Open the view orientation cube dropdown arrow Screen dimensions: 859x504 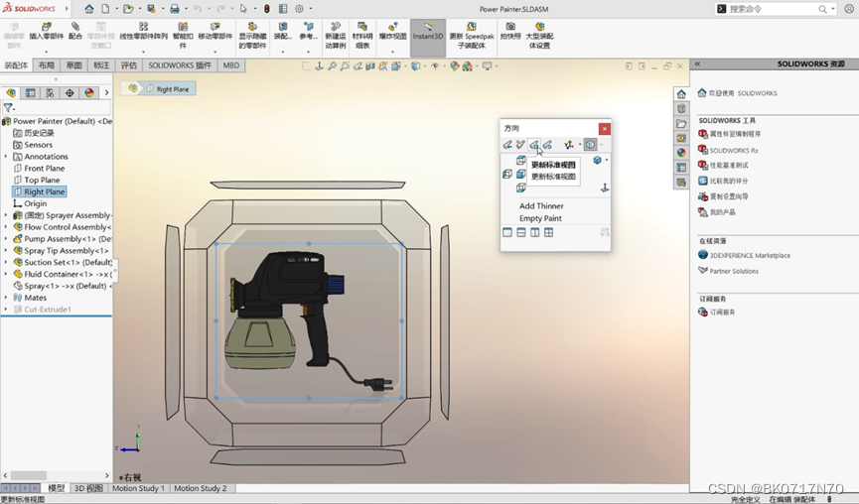[x=607, y=161]
